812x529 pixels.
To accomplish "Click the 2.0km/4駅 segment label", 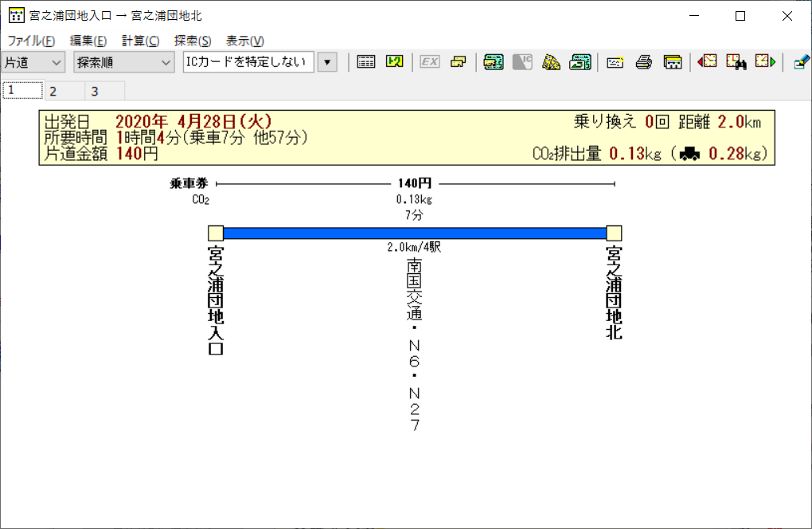I will pyautogui.click(x=414, y=247).
